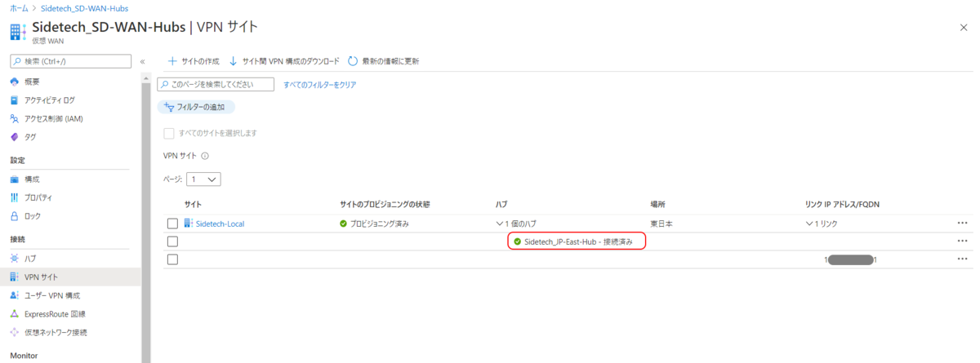Screen dimensions: 980x363
Task: Click このページを検索してください field
Action: click(216, 84)
